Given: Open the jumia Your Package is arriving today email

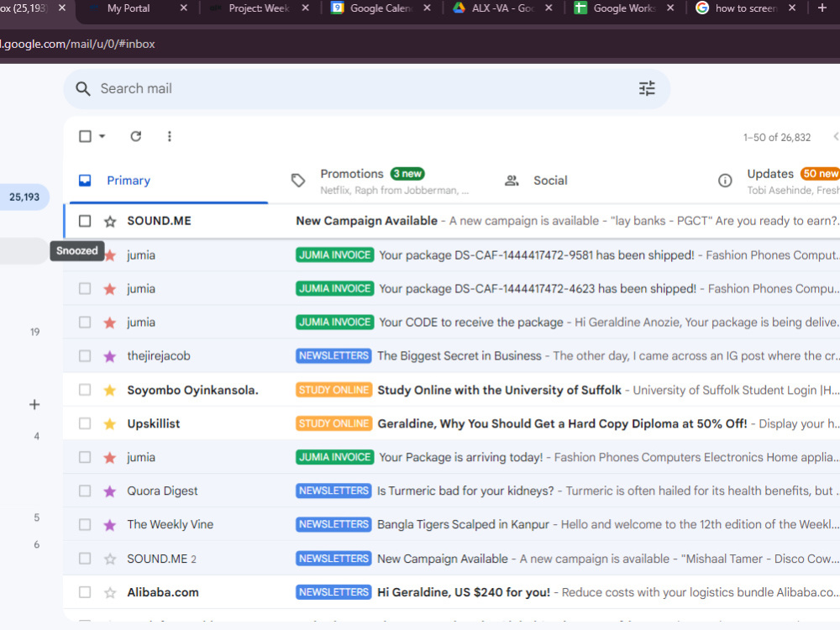Looking at the screenshot, I should [x=452, y=458].
